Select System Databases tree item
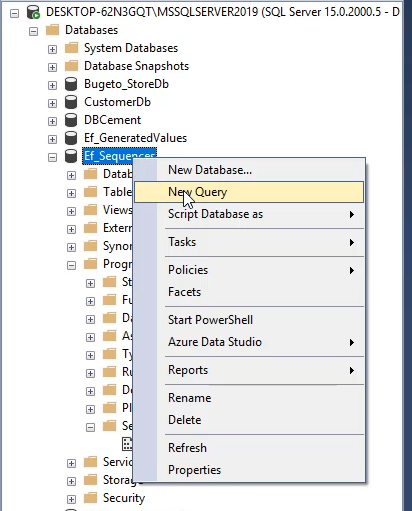 coord(131,48)
